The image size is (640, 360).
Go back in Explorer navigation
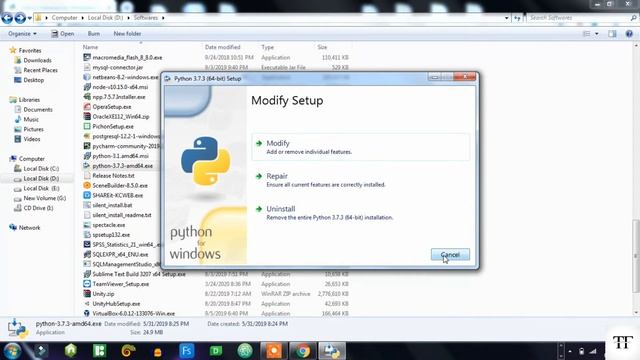7,18
